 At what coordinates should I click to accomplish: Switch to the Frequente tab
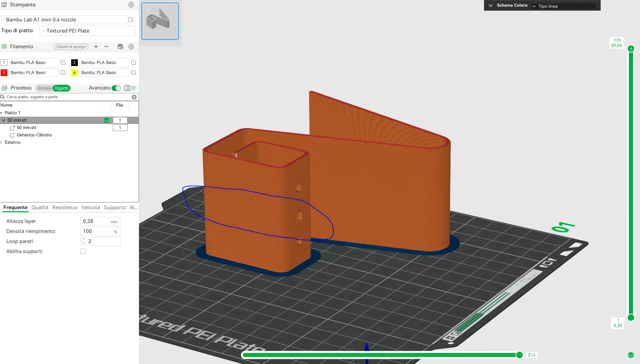point(15,207)
